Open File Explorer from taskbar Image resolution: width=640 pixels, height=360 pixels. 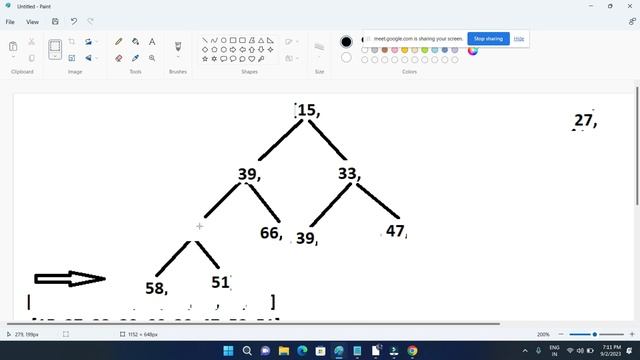pyautogui.click(x=284, y=351)
